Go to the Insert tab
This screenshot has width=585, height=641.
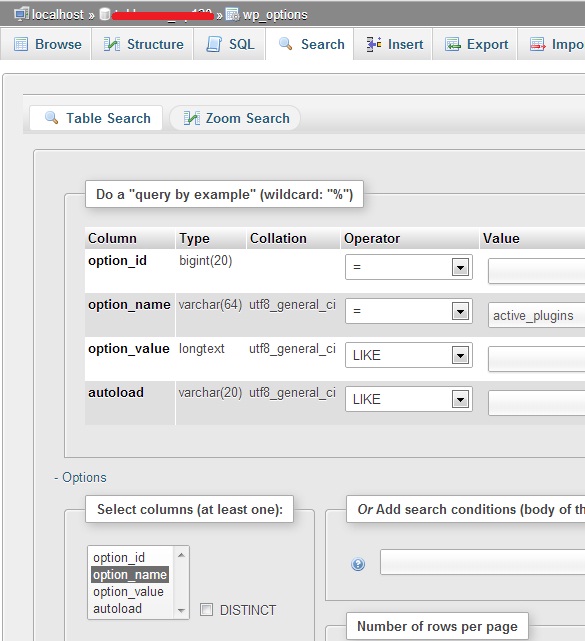tap(393, 44)
